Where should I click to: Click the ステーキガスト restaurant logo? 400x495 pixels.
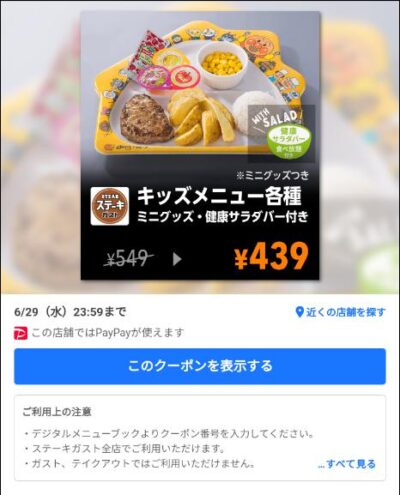click(x=110, y=206)
